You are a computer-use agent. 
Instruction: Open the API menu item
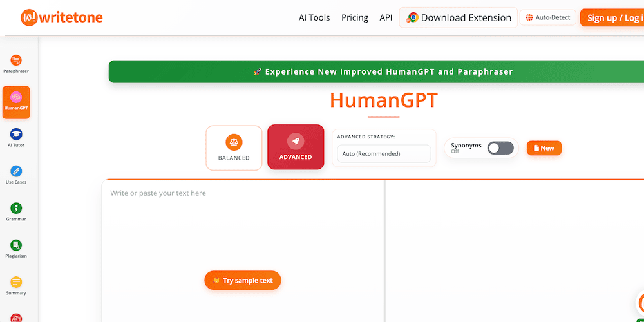pyautogui.click(x=386, y=17)
